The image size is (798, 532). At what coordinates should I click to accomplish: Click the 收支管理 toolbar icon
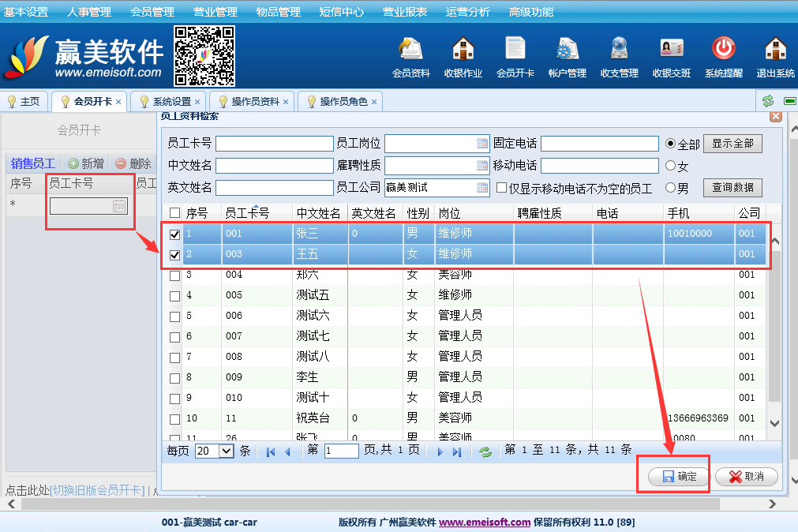tap(619, 51)
